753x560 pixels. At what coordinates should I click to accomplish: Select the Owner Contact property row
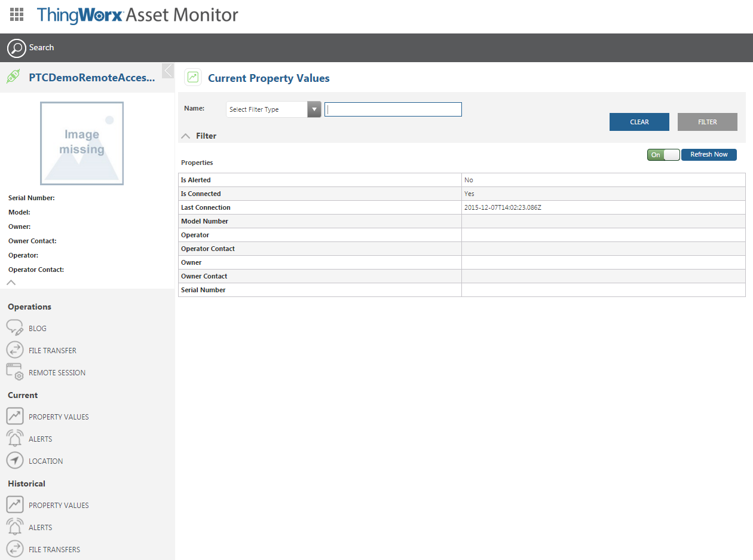tap(462, 276)
